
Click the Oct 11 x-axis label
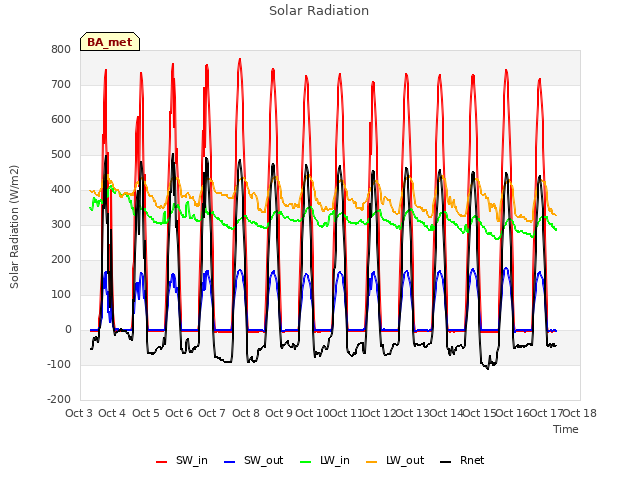(346, 413)
